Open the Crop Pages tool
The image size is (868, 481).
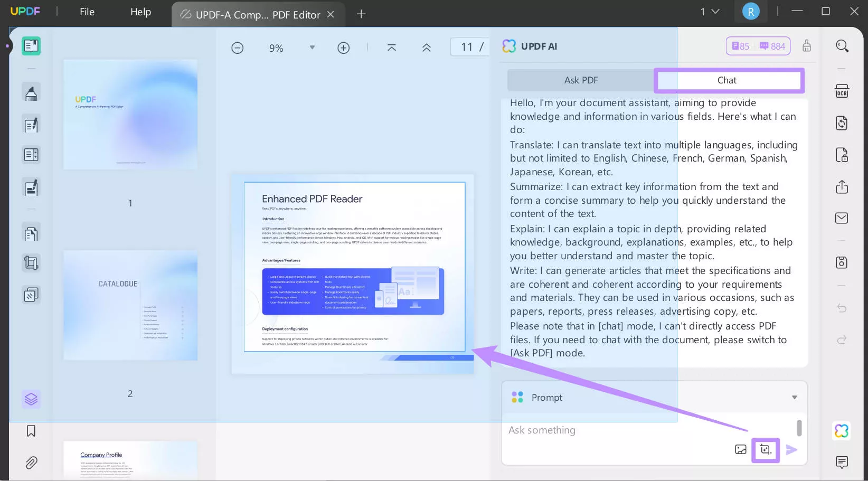tap(31, 263)
